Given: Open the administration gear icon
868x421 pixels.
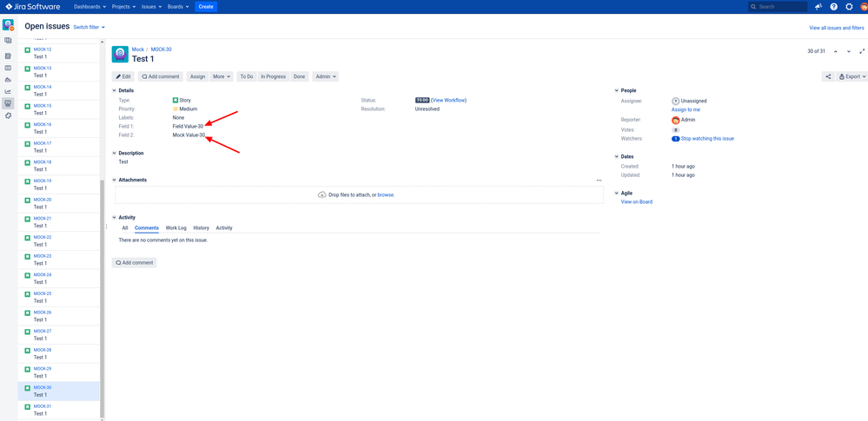Looking at the screenshot, I should tap(849, 7).
